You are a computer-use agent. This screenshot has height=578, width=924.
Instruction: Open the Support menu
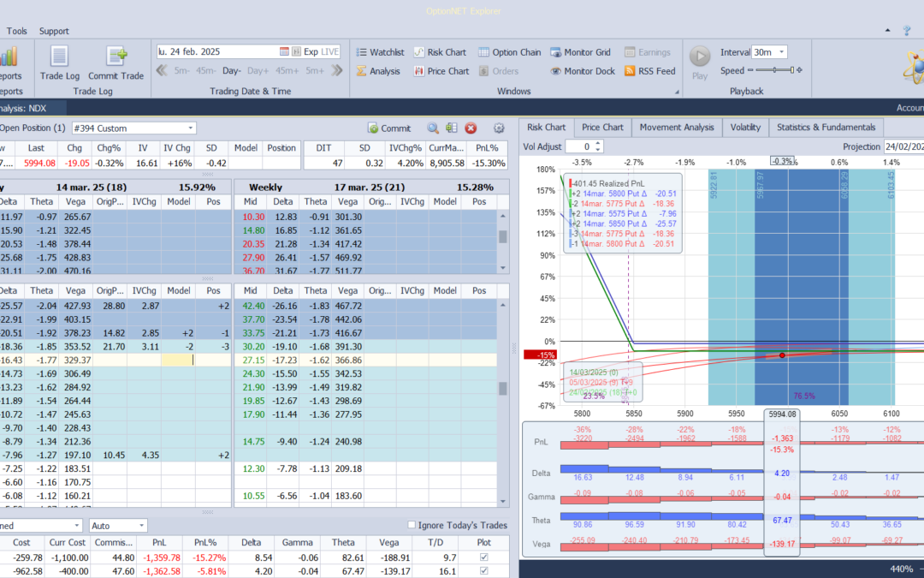54,31
